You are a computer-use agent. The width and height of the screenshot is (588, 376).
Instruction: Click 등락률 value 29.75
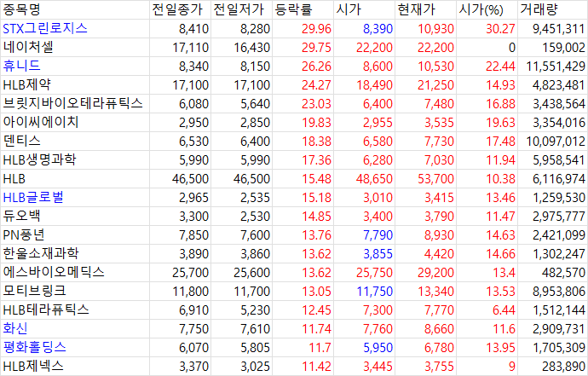click(x=316, y=48)
